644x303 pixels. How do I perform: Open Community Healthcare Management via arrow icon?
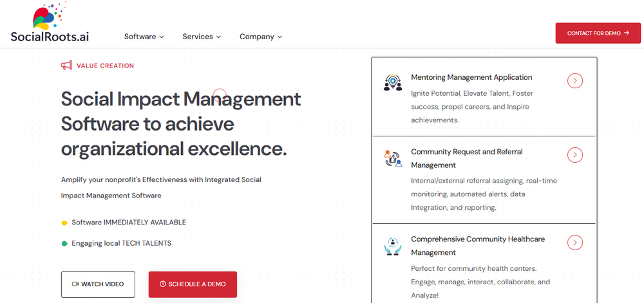point(575,243)
